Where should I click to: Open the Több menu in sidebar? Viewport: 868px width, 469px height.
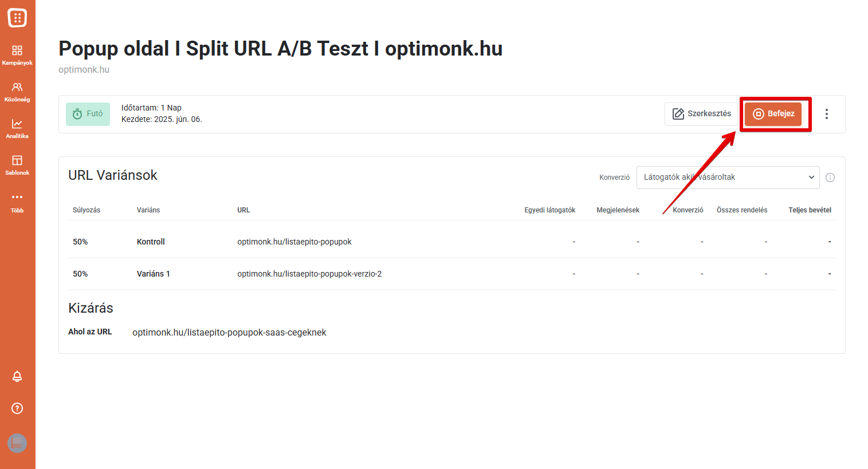click(x=17, y=203)
